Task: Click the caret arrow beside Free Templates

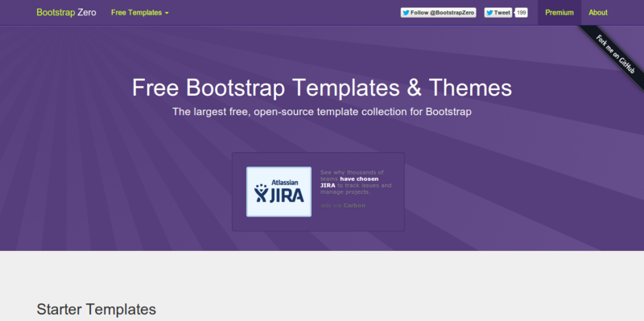Action: [167, 13]
